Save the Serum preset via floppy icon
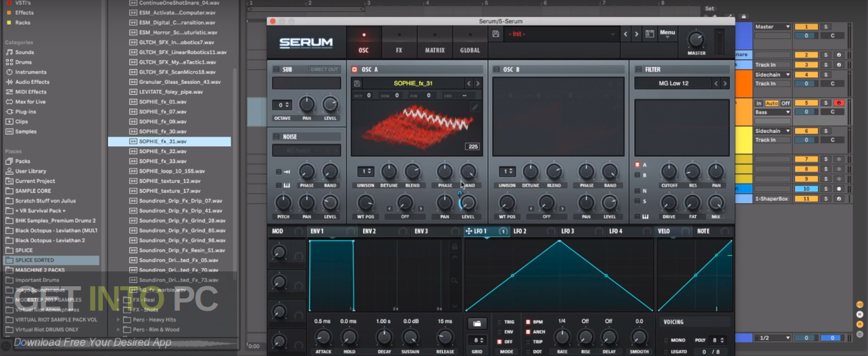 [x=496, y=34]
